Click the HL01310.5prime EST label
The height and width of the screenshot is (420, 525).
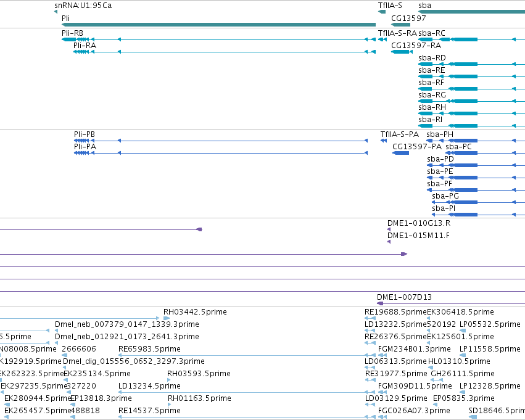tap(460, 361)
